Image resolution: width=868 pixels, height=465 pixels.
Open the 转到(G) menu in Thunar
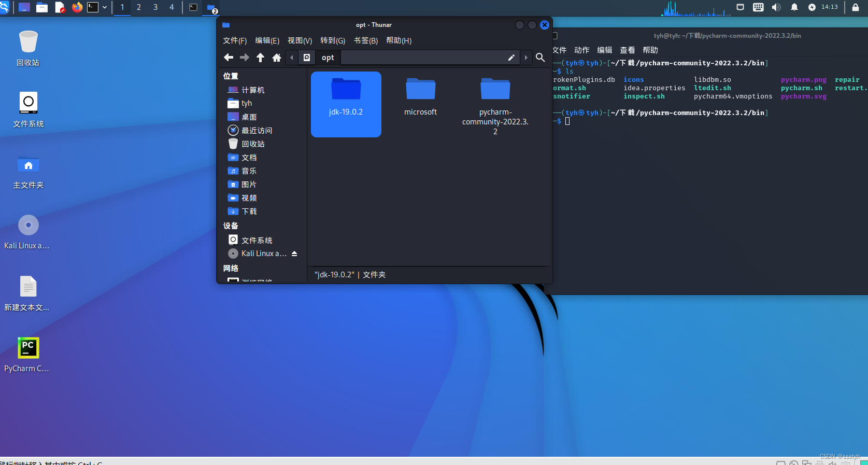pyautogui.click(x=333, y=40)
